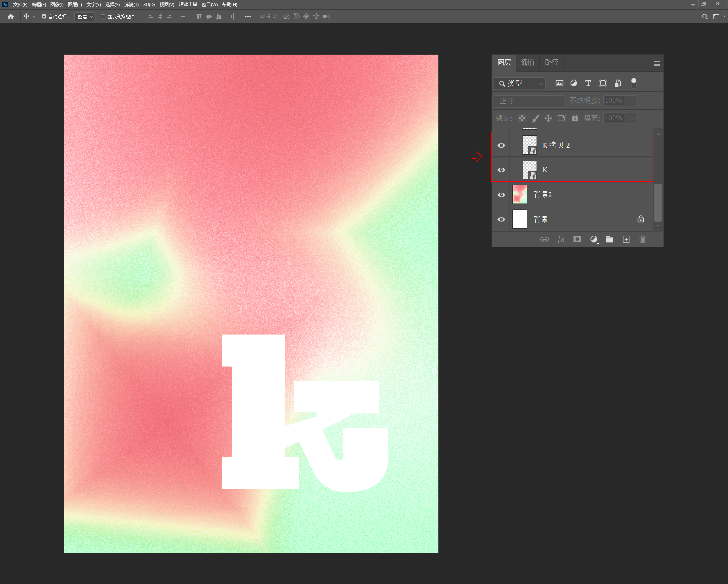728x584 pixels.
Task: Distribute layers vertically using options bar icon
Action: [x=183, y=17]
